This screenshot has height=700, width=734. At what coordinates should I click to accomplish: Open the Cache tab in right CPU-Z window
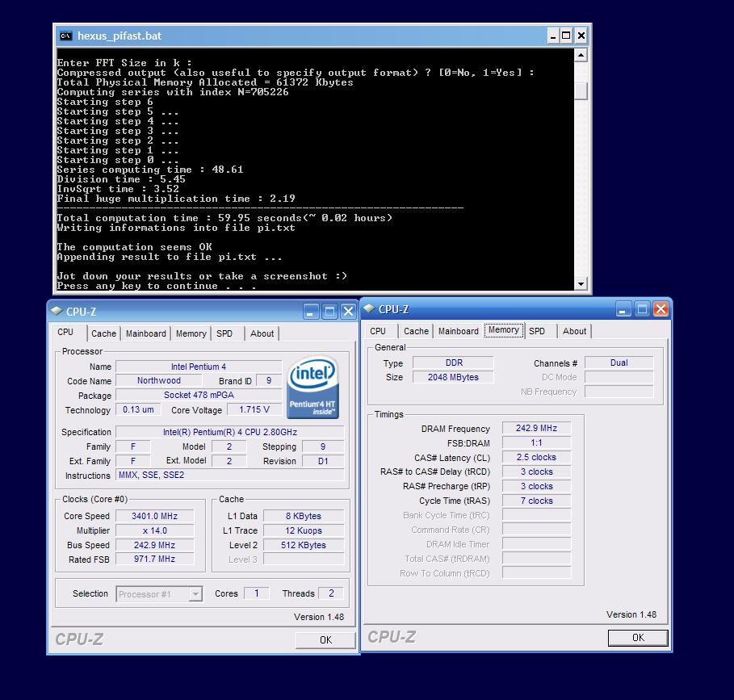coord(416,331)
